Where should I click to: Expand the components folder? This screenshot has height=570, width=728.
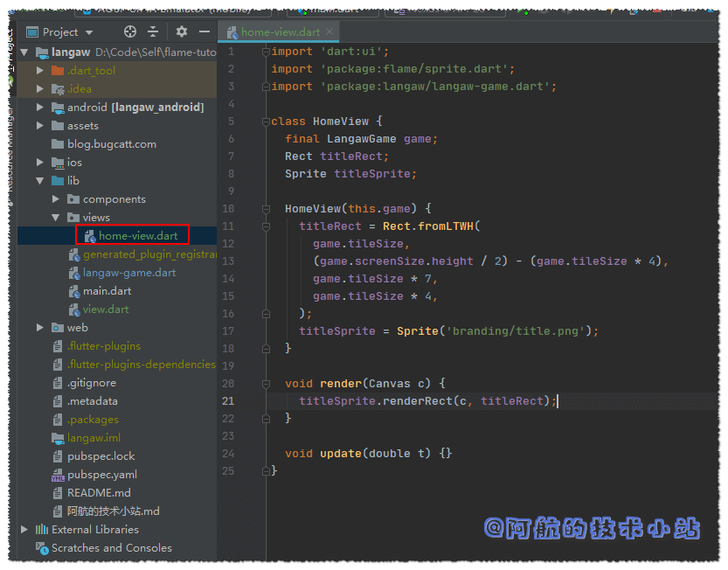[x=56, y=199]
